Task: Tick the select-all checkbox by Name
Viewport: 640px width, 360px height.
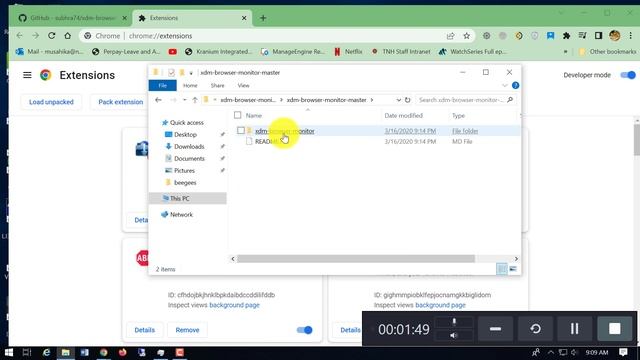Action: 238,115
